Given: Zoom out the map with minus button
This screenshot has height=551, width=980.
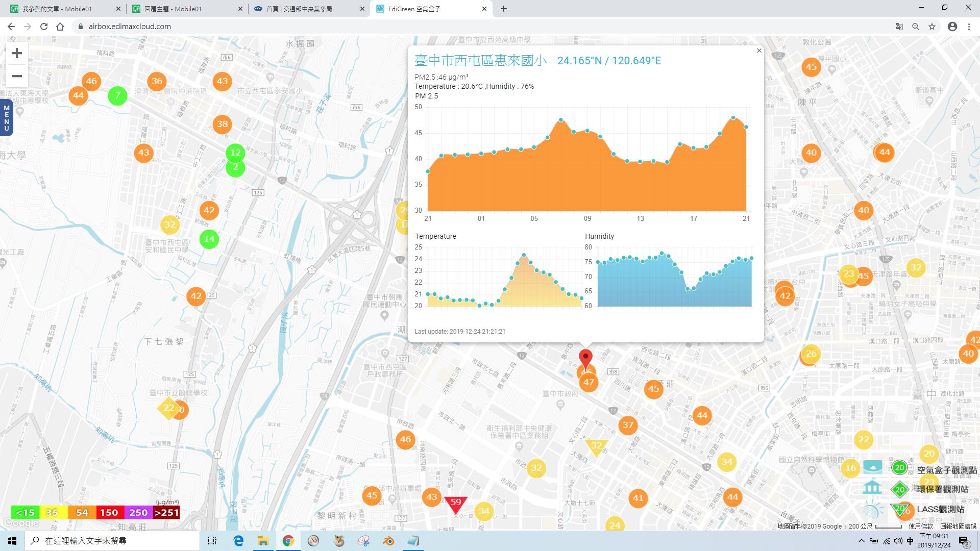Looking at the screenshot, I should click(x=17, y=76).
